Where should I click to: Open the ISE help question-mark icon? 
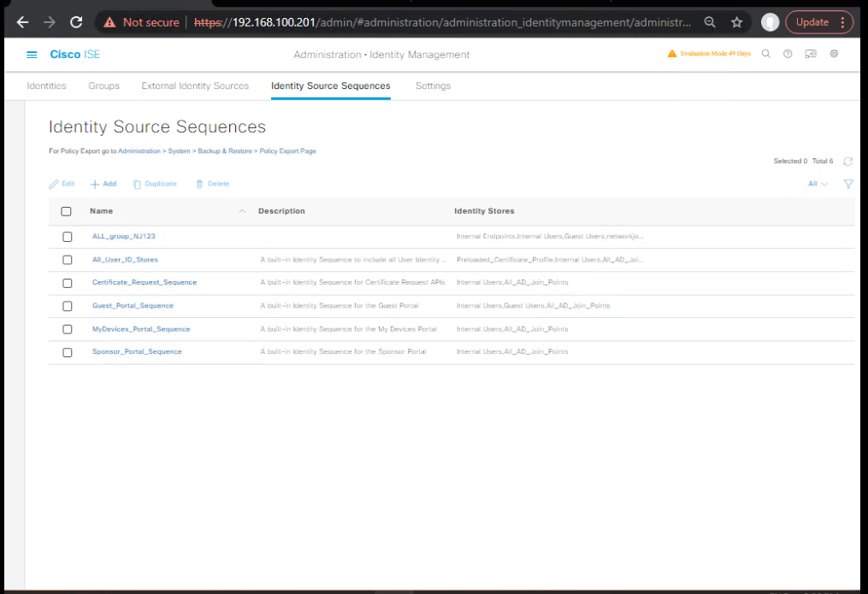(788, 54)
